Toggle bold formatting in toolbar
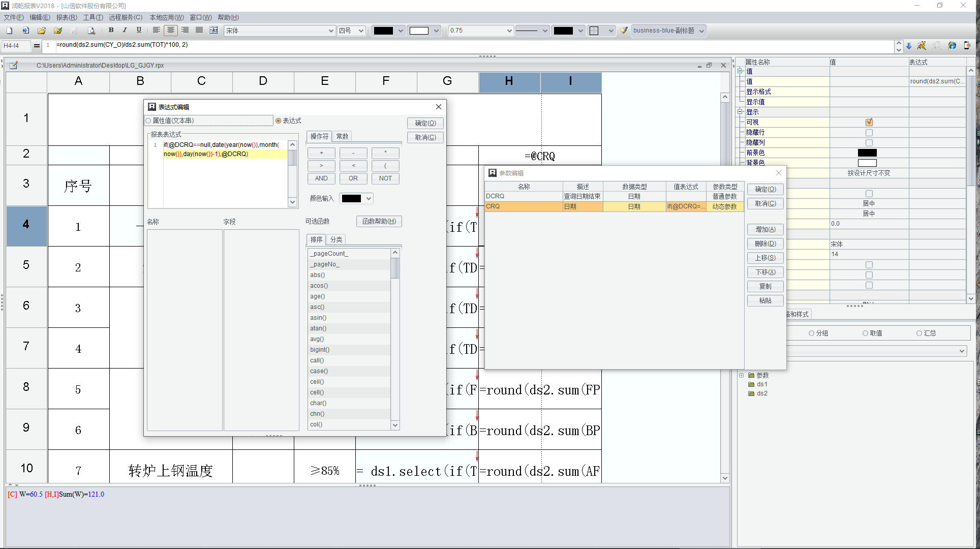The image size is (980, 549). pyautogui.click(x=111, y=30)
